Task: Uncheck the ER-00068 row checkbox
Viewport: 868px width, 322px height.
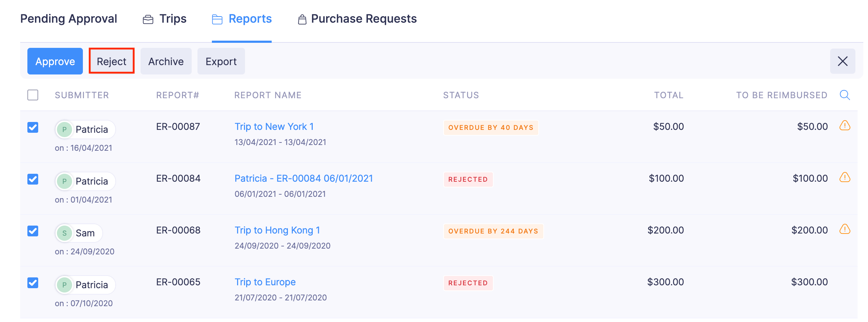Action: pyautogui.click(x=33, y=231)
